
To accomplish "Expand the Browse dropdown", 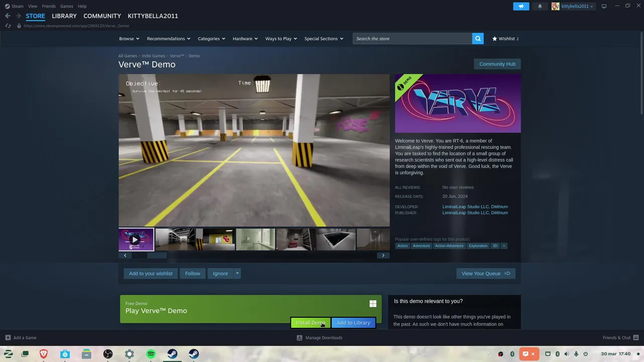I will point(129,39).
